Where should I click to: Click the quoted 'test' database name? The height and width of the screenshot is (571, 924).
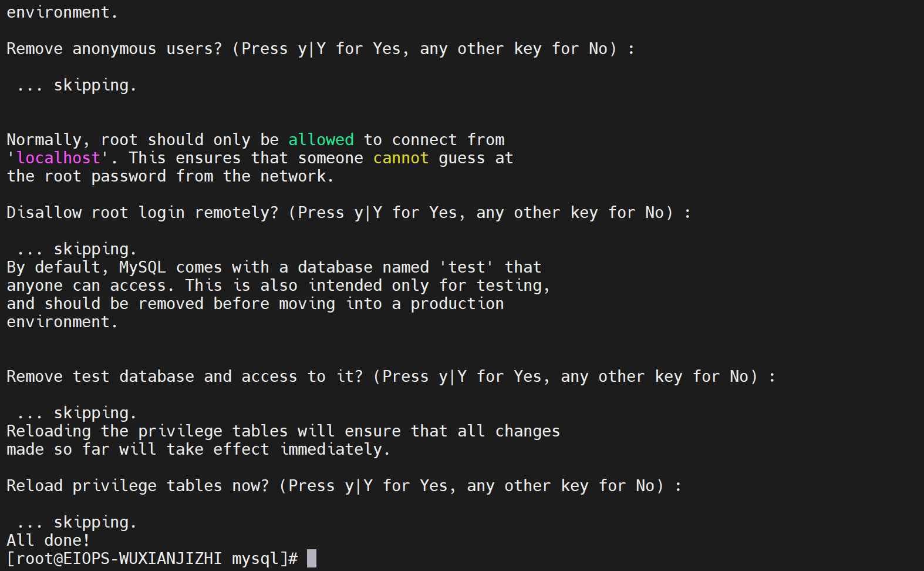(467, 267)
